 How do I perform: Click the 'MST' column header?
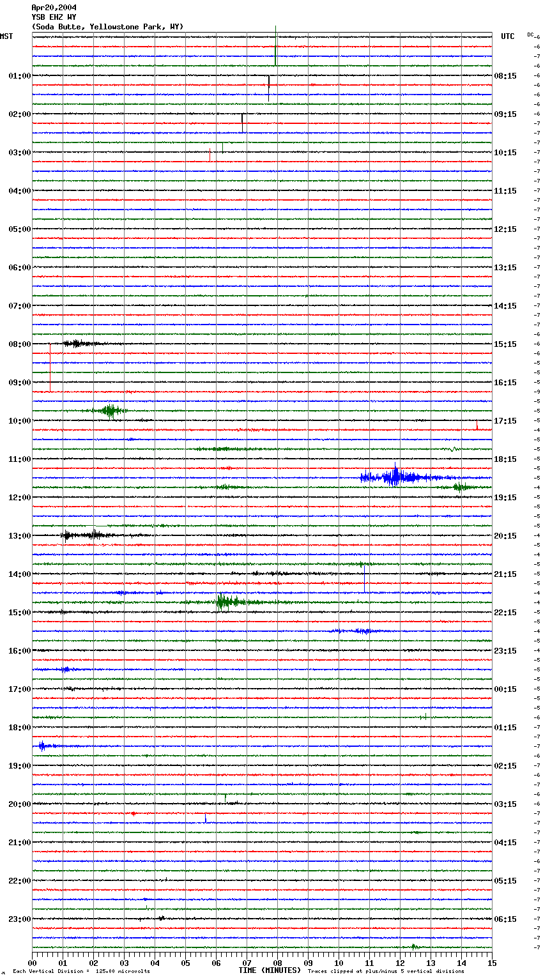6,36
